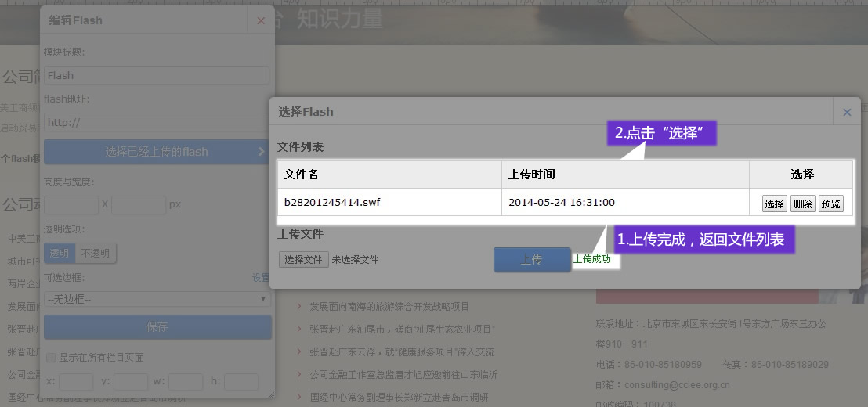Click the 设置 link beside 可选边框
This screenshot has height=407, width=868.
pyautogui.click(x=260, y=278)
